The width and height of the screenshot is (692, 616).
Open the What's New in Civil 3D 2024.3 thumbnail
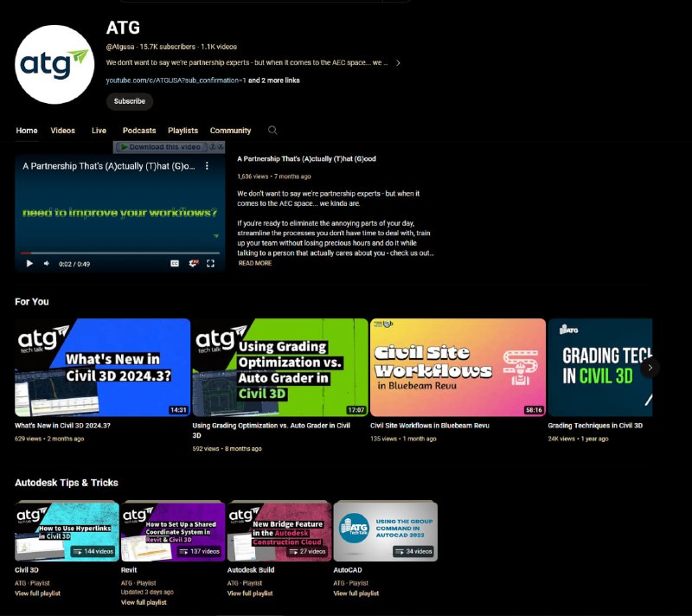102,367
